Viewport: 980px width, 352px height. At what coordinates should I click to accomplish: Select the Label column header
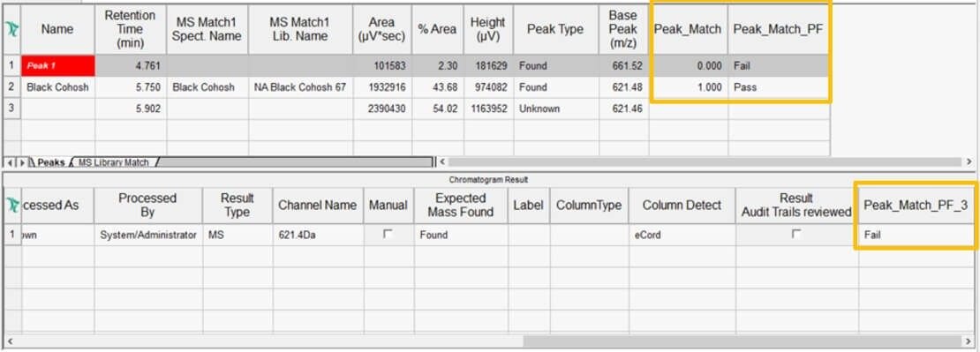point(528,206)
